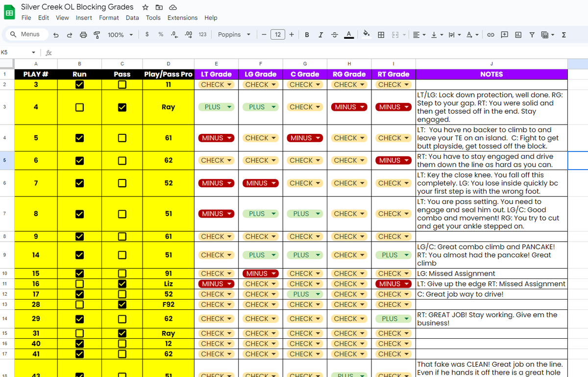Click the Google Sheets home icon
Viewport: 588px width, 377px height.
9,12
